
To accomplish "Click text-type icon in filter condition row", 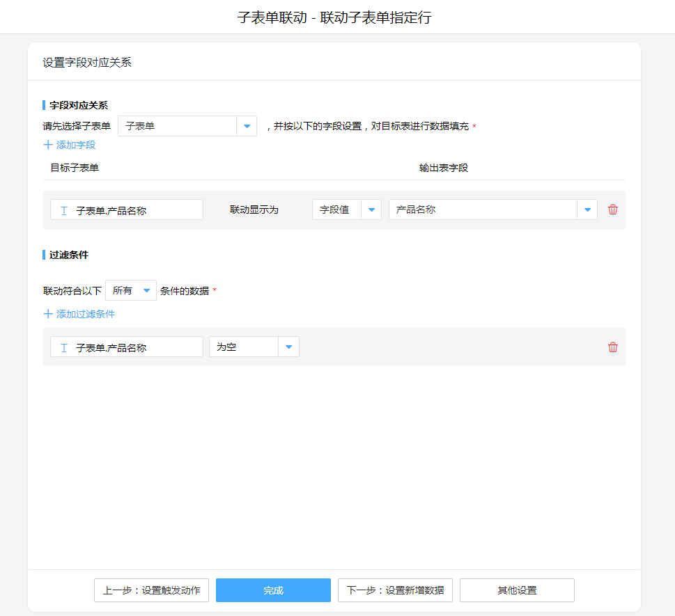I will point(64,347).
